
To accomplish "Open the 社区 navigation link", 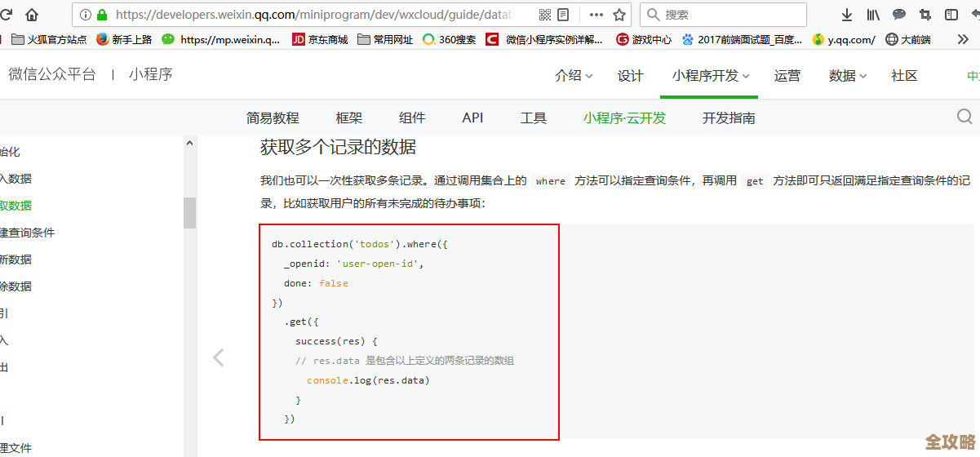I will [x=904, y=76].
